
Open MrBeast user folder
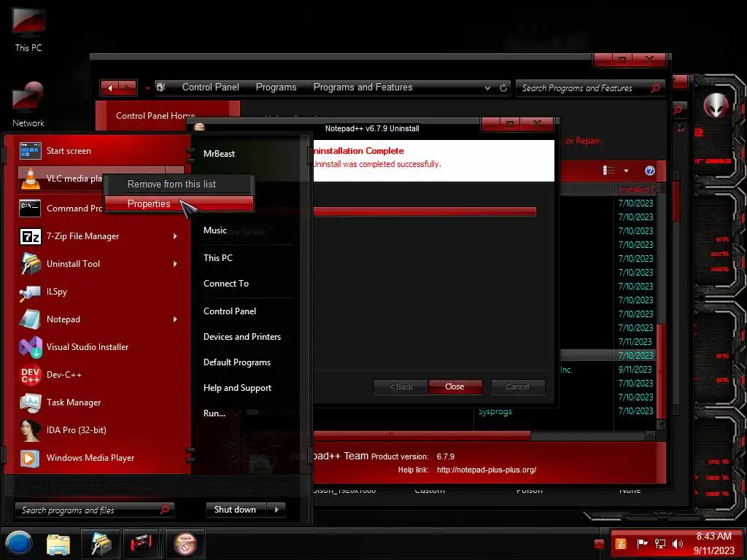(219, 154)
